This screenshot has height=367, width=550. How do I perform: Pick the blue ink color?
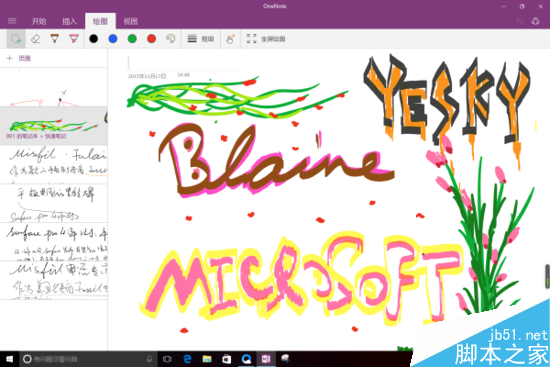point(113,39)
